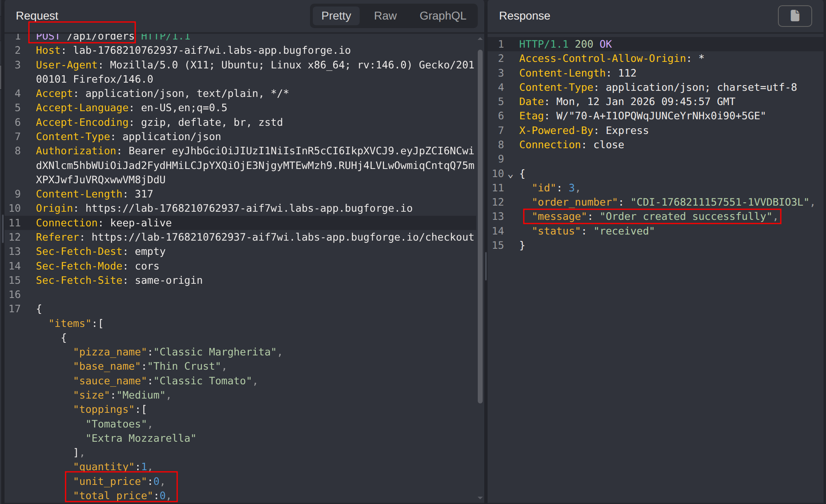Select the Pretty view tab
Screen dimensions: 826x504
[x=336, y=16]
